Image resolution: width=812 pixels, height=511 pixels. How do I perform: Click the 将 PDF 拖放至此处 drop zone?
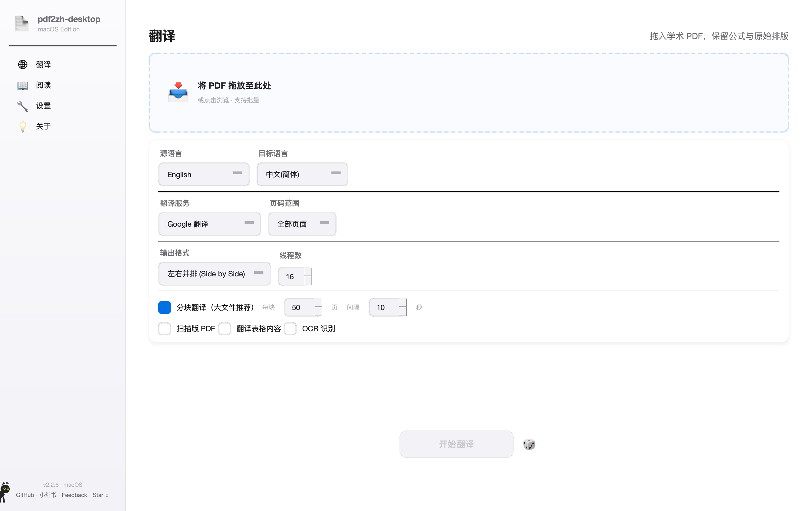tap(468, 92)
